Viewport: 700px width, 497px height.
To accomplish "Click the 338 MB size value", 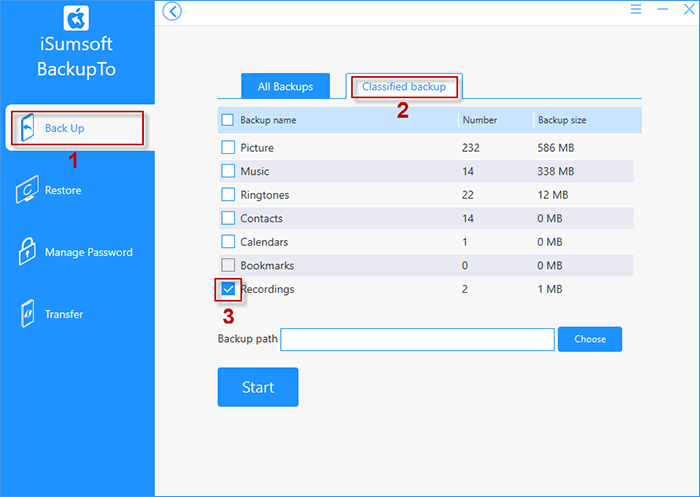I will [556, 171].
